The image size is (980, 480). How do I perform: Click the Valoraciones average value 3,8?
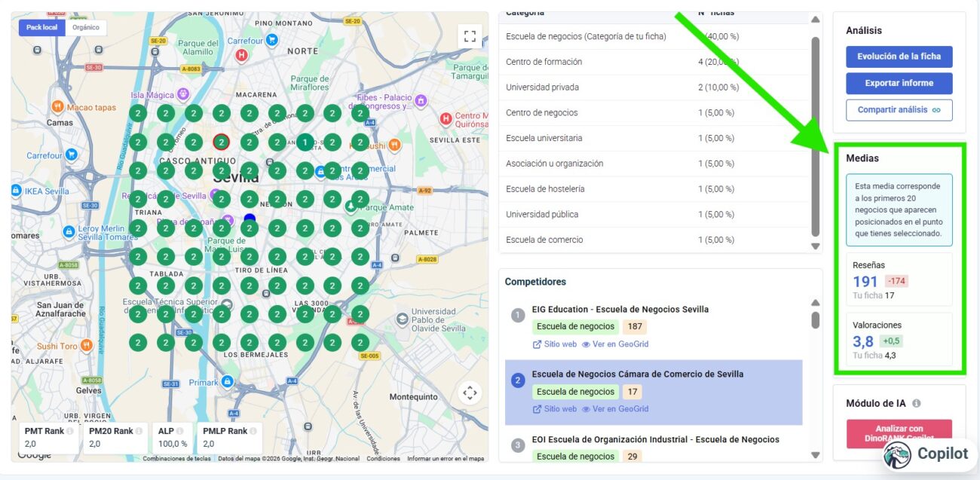click(x=863, y=341)
